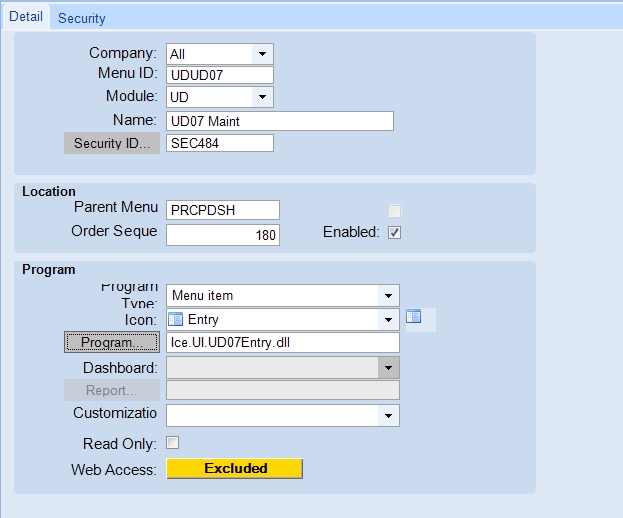Click the Name field showing UD07 Maint
Image resolution: width=623 pixels, height=518 pixels.
(280, 121)
